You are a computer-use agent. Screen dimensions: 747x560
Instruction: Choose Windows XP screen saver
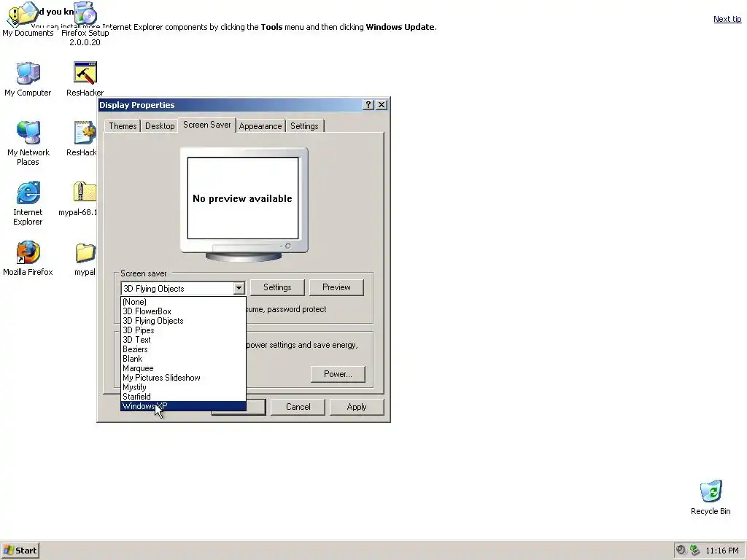[x=183, y=406]
